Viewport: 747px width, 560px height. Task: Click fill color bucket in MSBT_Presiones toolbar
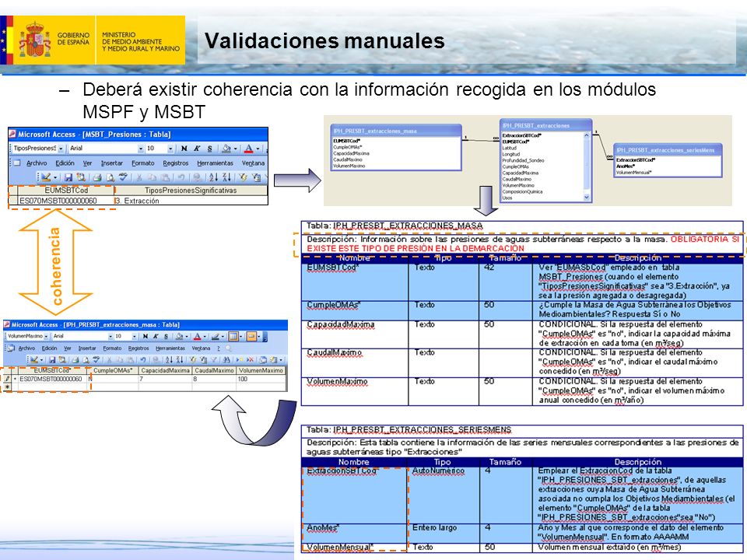(226, 149)
